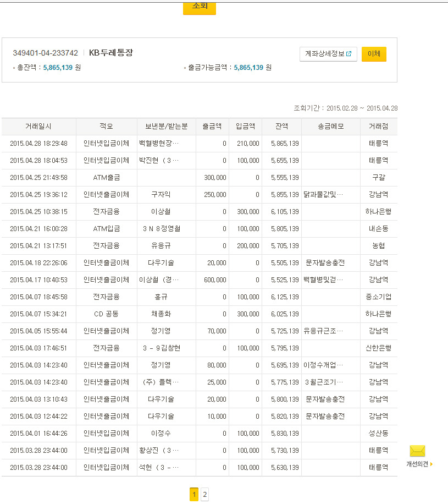Click the 출금가능금액 amount value
Viewport: 448px width, 504px height.
click(x=248, y=68)
